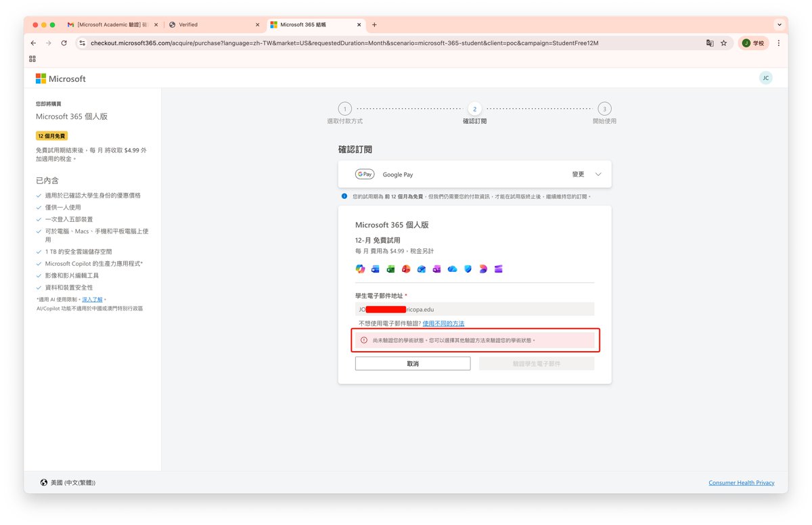Viewport: 812px width, 525px height.
Task: Select the PowerPoint app icon
Action: coord(406,269)
